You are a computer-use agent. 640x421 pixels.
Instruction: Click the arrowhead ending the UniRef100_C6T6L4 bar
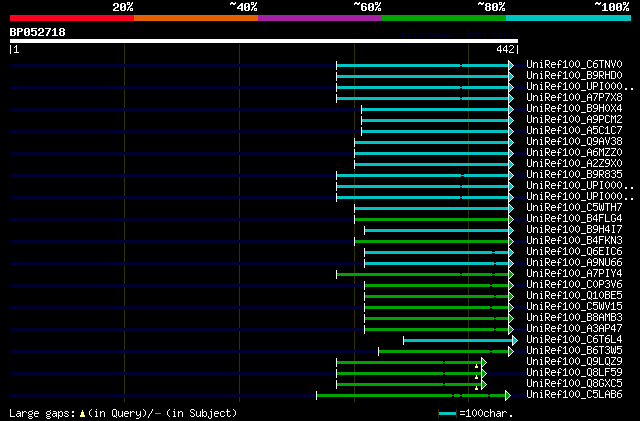(515, 341)
